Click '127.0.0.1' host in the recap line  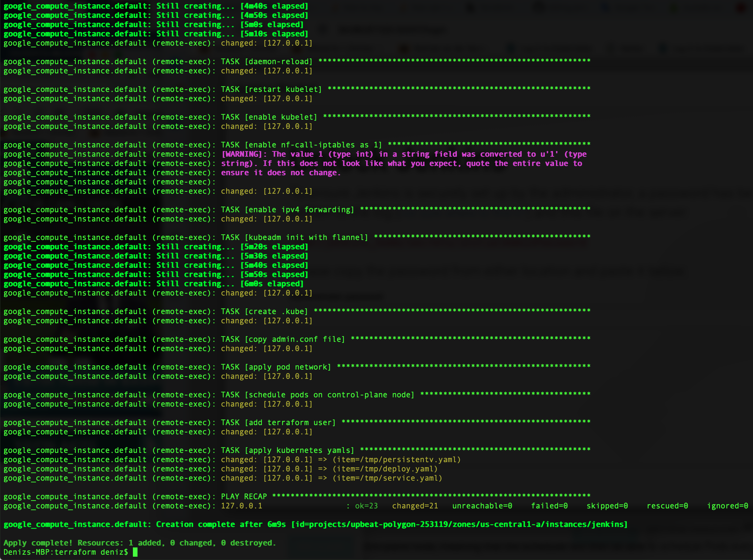point(242,506)
